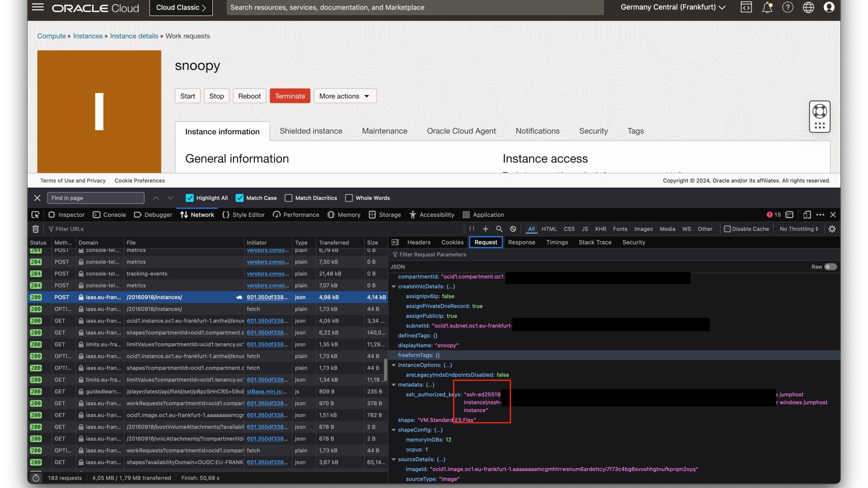Open Cookie Preferences link

point(139,180)
